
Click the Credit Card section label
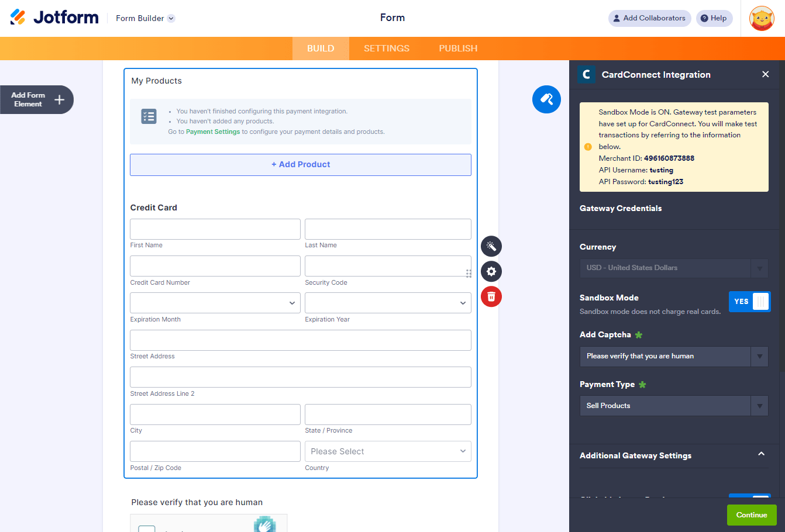[x=154, y=208]
